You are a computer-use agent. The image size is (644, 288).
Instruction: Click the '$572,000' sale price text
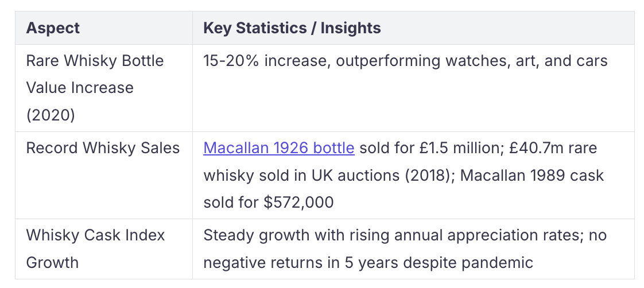coord(298,203)
